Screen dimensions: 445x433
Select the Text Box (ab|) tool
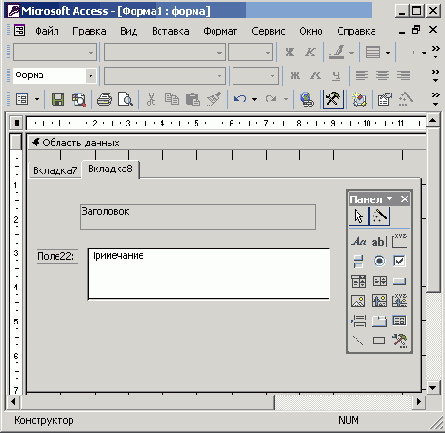(x=379, y=241)
